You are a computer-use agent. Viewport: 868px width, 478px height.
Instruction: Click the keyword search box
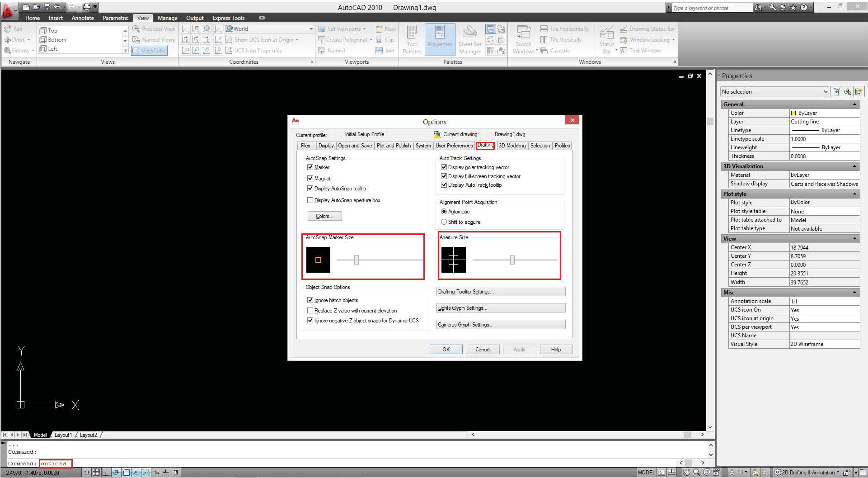712,8
